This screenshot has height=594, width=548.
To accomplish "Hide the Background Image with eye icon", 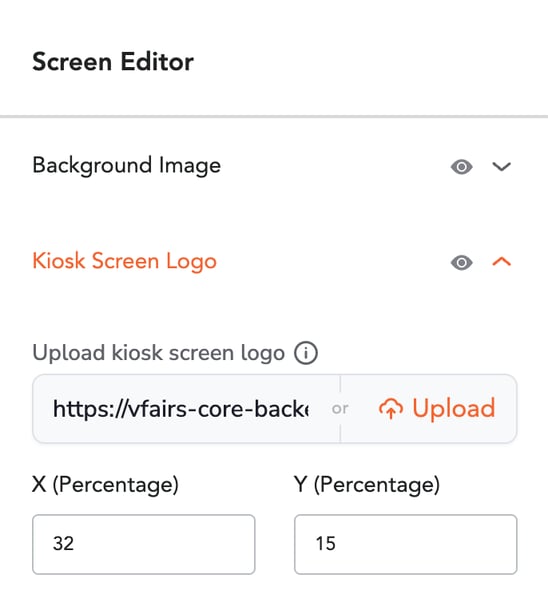I will click(461, 167).
